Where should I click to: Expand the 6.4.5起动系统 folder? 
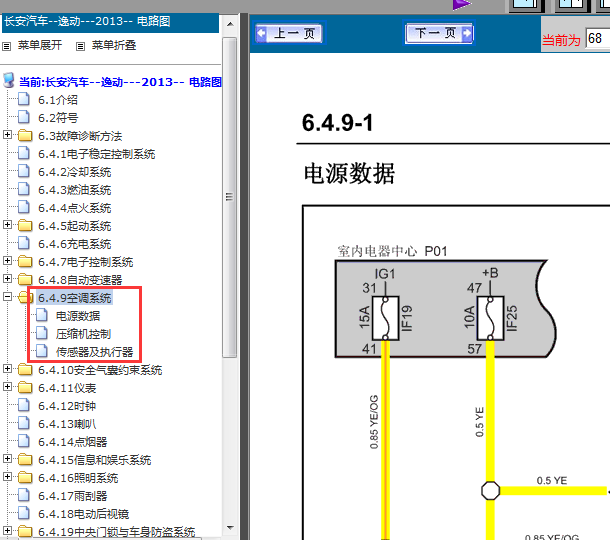tap(7, 224)
